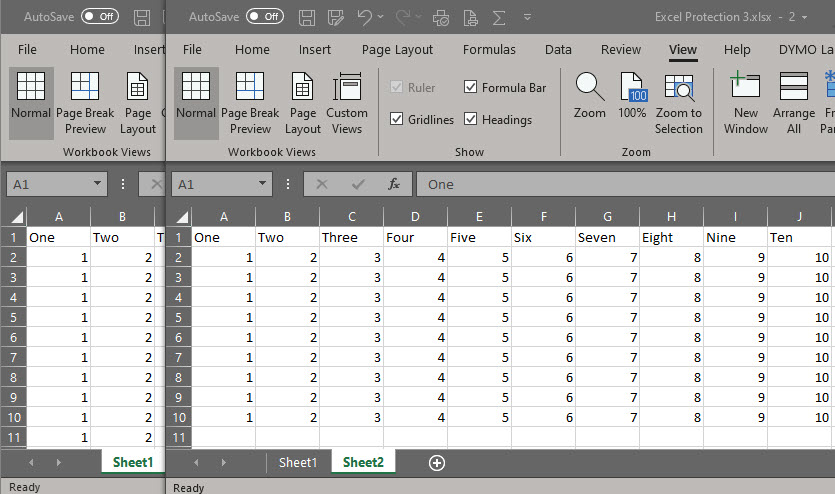Reset zoom to 100%
Viewport: 835px width, 494px height.
tap(632, 96)
